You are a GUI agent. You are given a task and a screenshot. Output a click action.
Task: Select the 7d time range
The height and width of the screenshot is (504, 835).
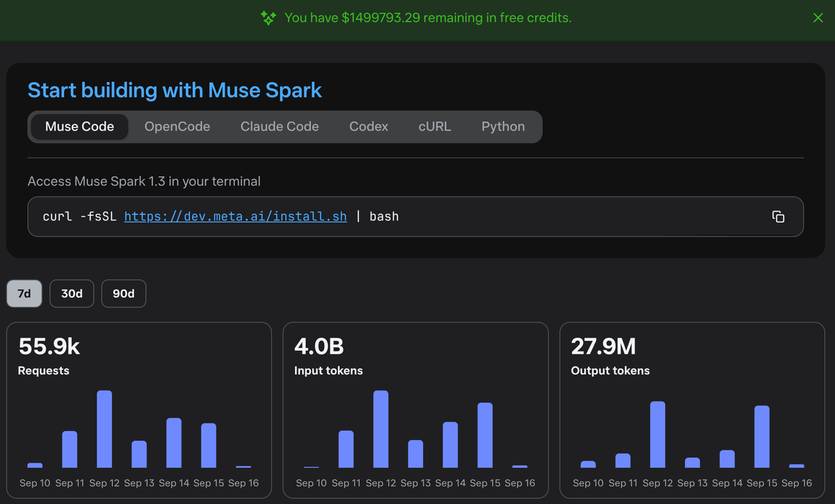(x=24, y=293)
